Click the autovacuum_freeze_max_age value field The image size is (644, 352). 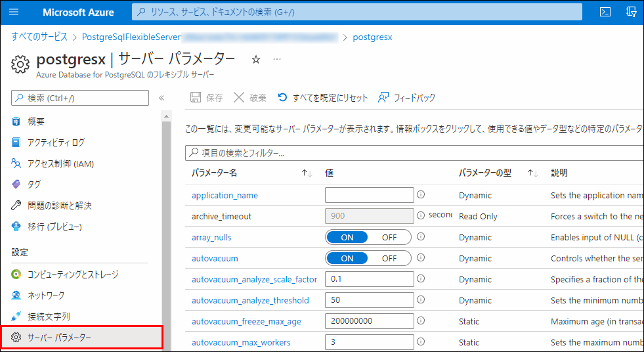369,320
